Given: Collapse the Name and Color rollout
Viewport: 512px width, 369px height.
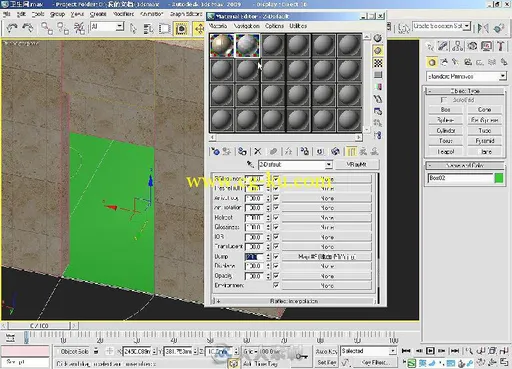Looking at the screenshot, I should click(465, 165).
